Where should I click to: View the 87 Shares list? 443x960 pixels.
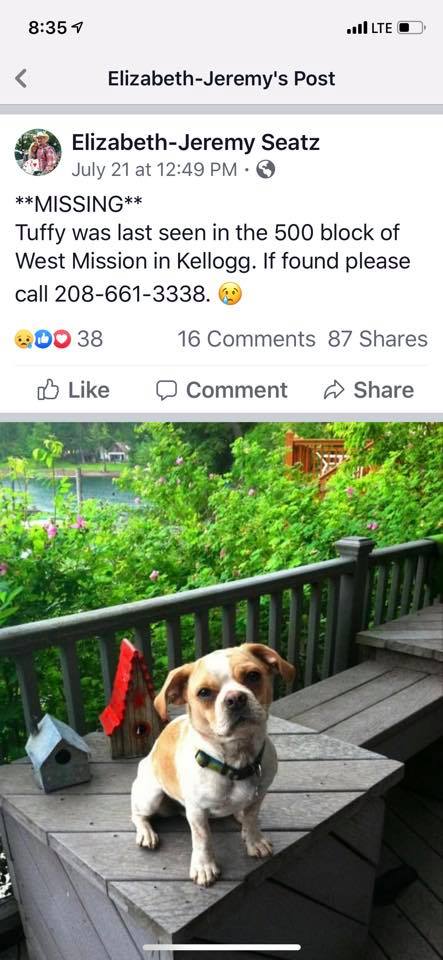click(378, 339)
